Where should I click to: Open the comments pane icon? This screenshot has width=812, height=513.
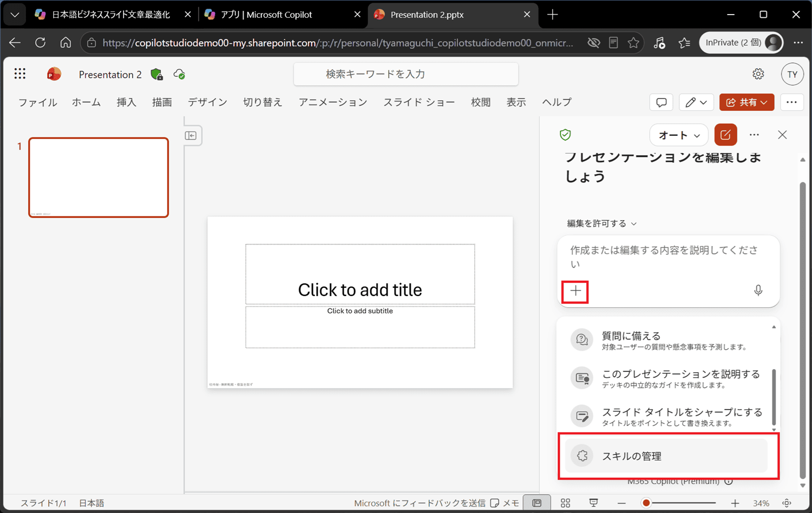click(662, 102)
